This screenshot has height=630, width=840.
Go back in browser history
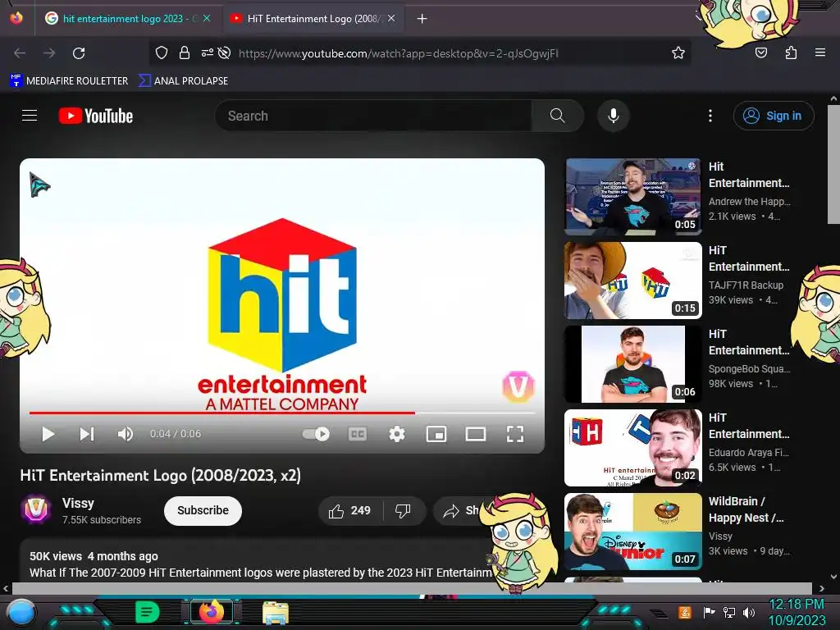[x=20, y=53]
